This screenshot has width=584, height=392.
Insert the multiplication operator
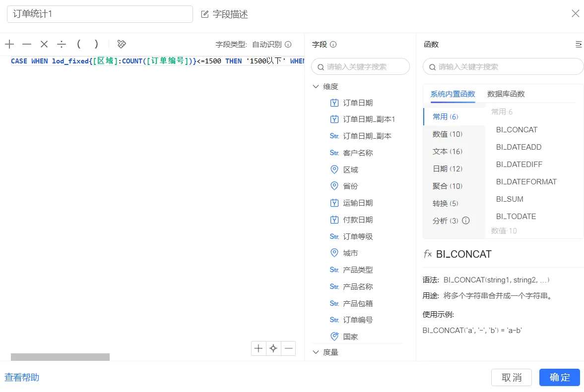pyautogui.click(x=44, y=44)
